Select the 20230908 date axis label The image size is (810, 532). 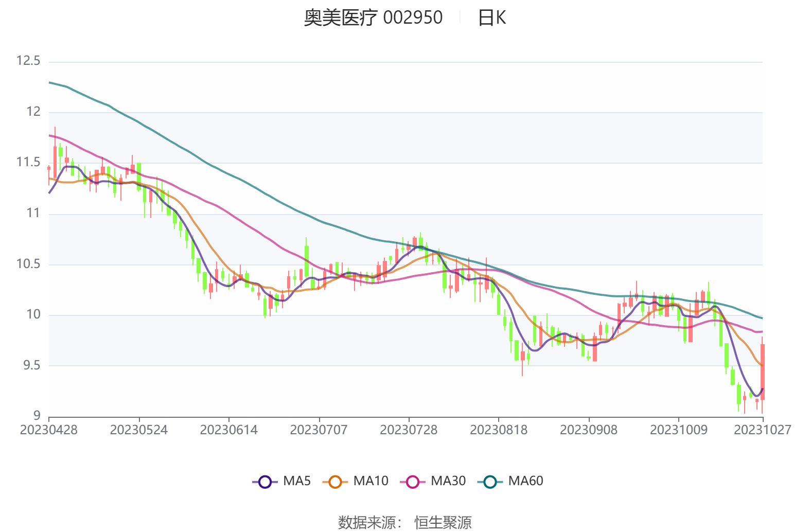pos(588,430)
